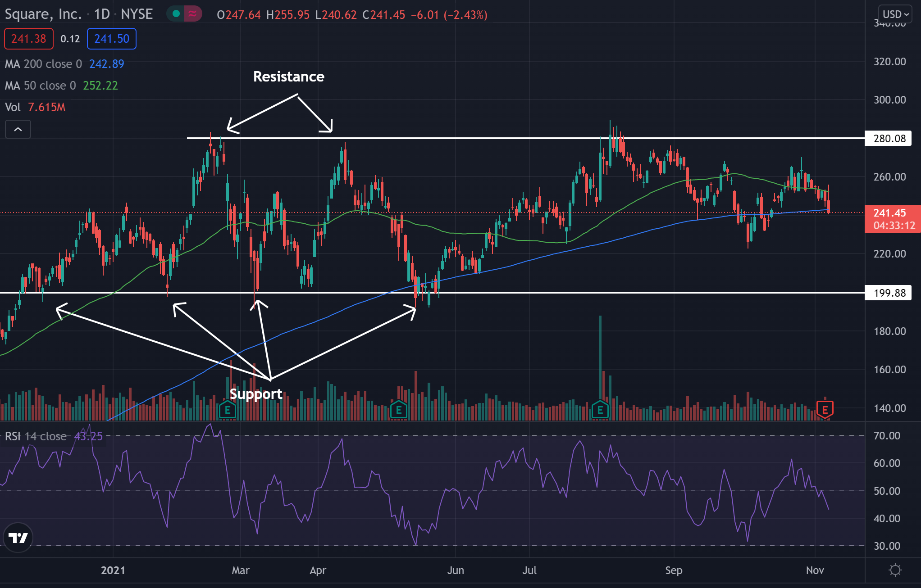
Task: Toggle the green market status indicator
Action: click(177, 14)
